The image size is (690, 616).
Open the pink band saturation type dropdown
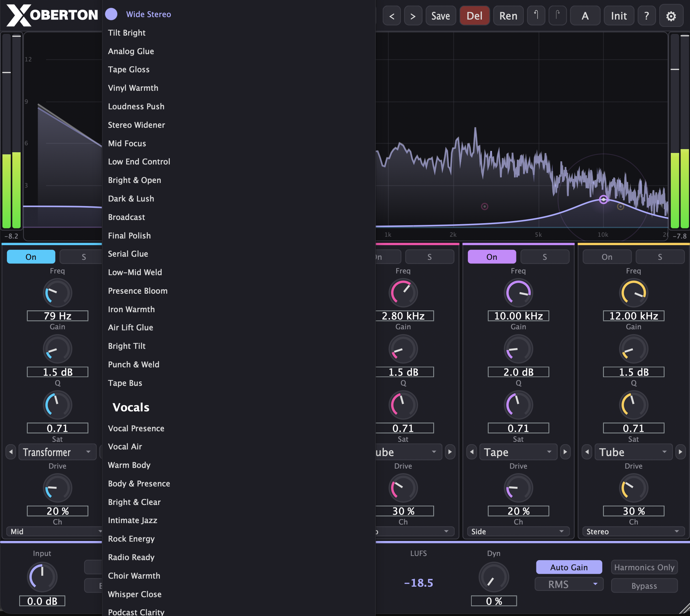409,452
